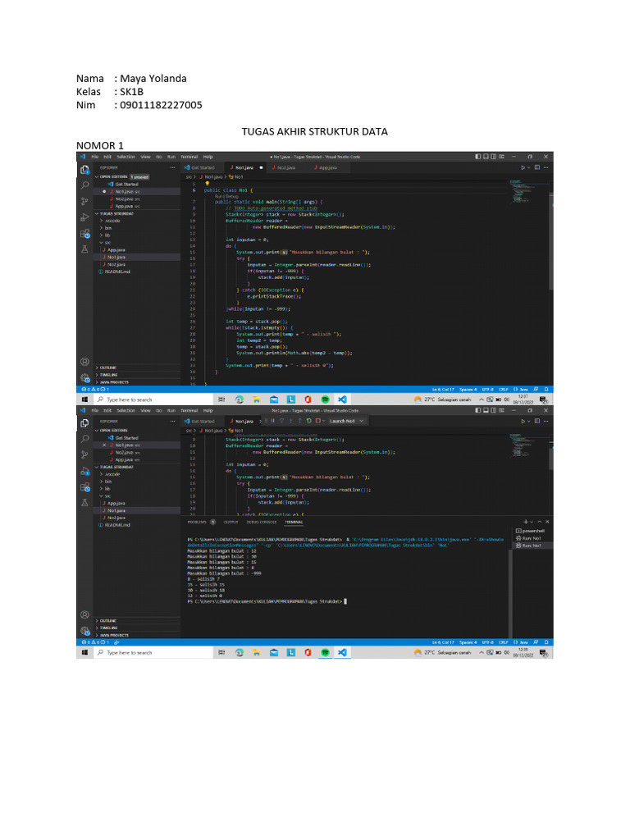Image resolution: width=630 pixels, height=840 pixels.
Task: Open the Selection menu in the upper VS Code window
Action: click(126, 157)
